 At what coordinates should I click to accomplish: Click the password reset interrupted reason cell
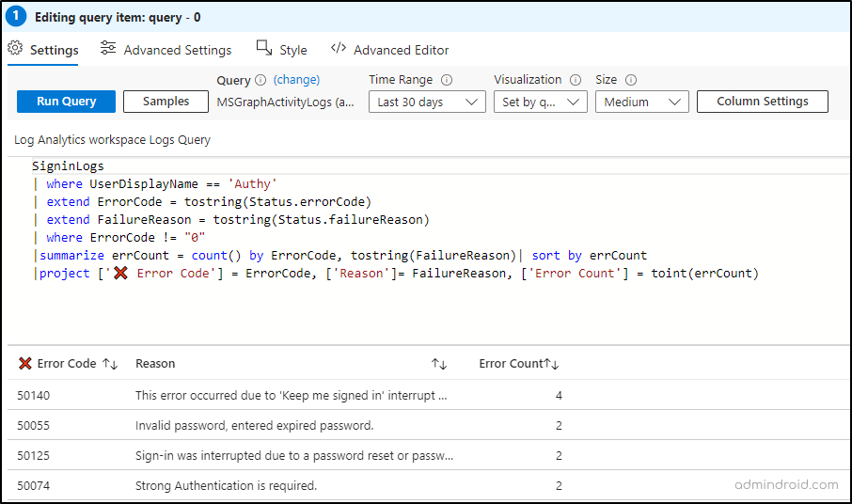(294, 456)
